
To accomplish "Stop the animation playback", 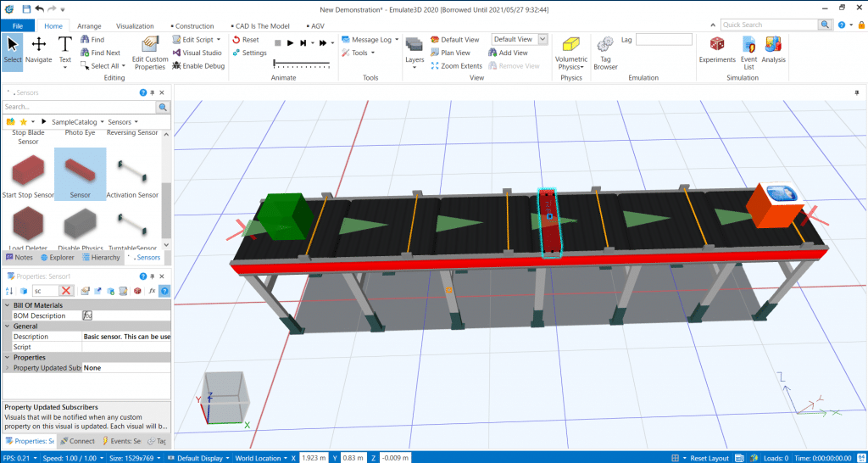I will click(x=277, y=42).
